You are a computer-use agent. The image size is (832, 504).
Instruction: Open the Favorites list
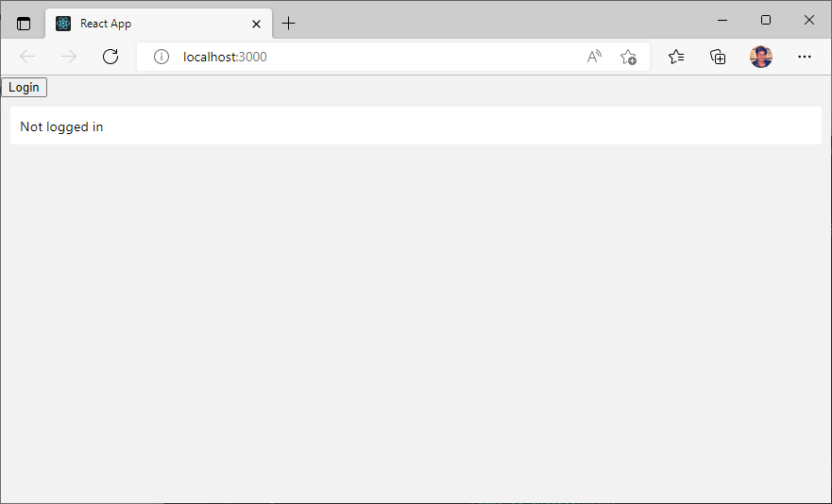(676, 57)
